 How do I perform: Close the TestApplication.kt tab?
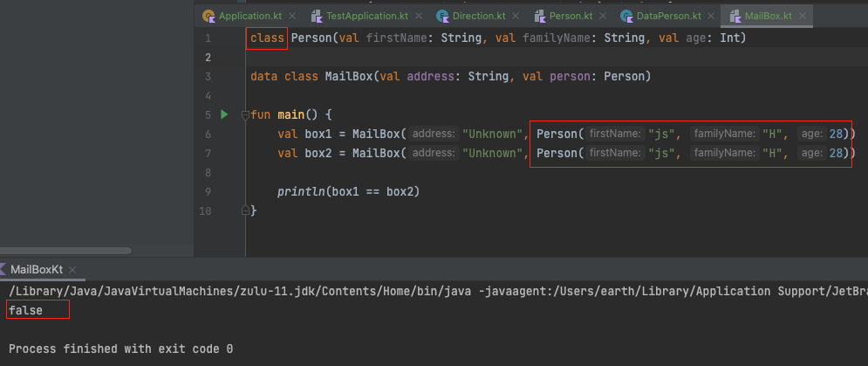click(x=419, y=16)
